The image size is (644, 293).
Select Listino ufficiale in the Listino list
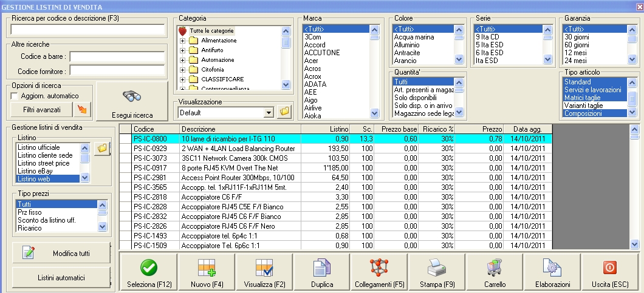tap(47, 147)
